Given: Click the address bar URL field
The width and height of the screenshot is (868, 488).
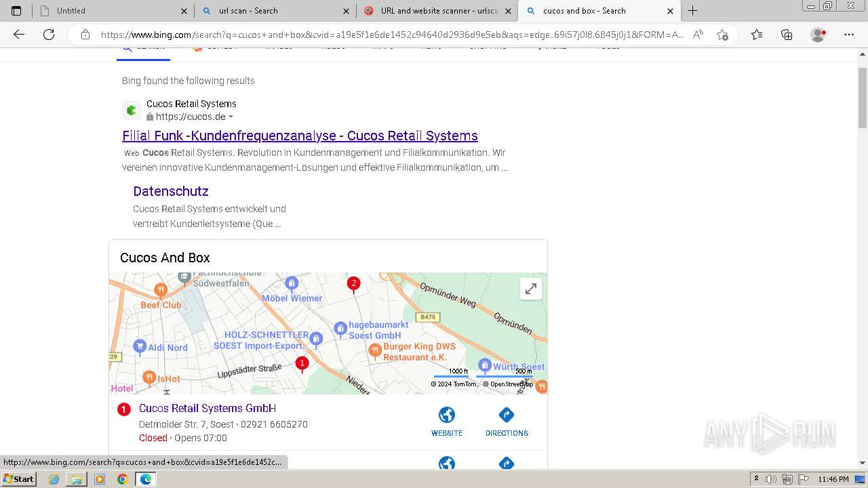Looking at the screenshot, I should pyautogui.click(x=392, y=35).
